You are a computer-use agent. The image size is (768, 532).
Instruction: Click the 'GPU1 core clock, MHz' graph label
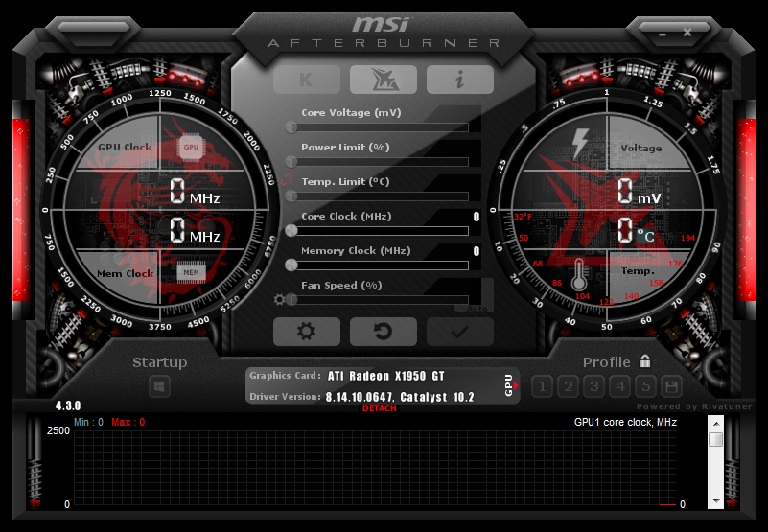pyautogui.click(x=625, y=422)
